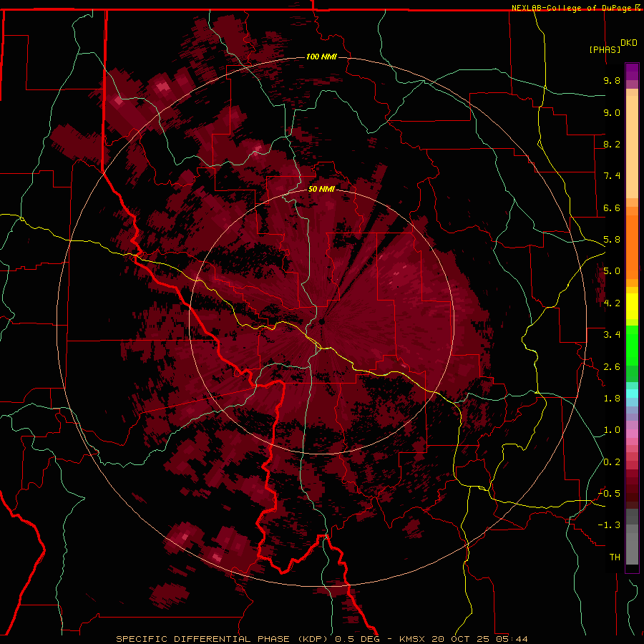Click the purple top segment of color bar

632,72
